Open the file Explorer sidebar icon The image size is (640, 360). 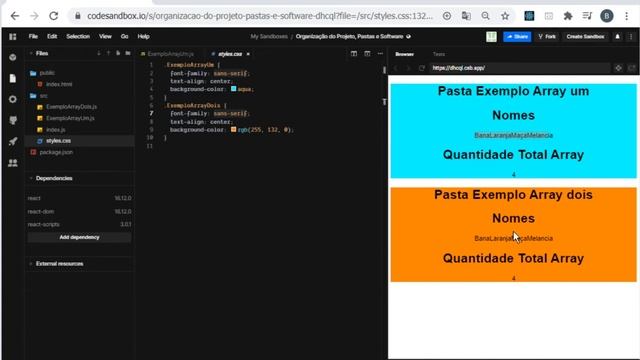pos(13,78)
